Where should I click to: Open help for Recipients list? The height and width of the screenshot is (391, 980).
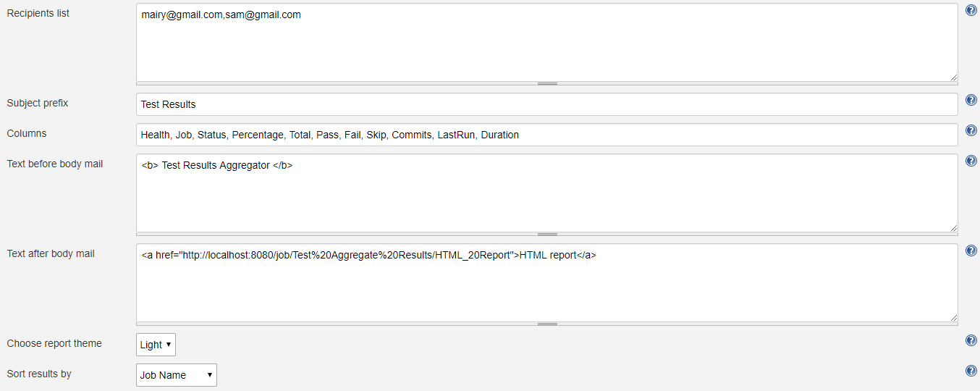coord(971,10)
